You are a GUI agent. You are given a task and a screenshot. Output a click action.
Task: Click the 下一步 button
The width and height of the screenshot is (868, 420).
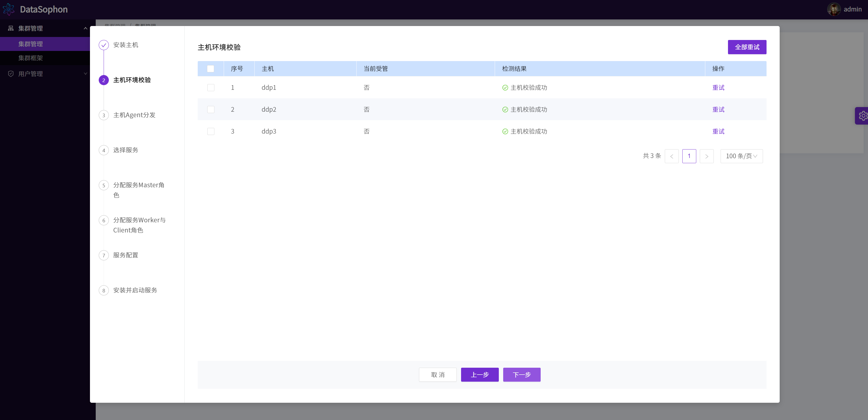coord(522,375)
